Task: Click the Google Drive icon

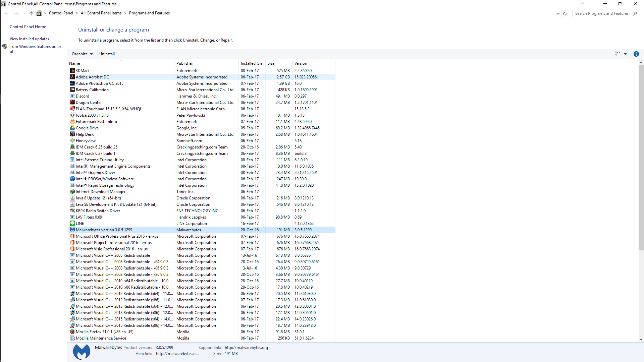Action: click(72, 128)
